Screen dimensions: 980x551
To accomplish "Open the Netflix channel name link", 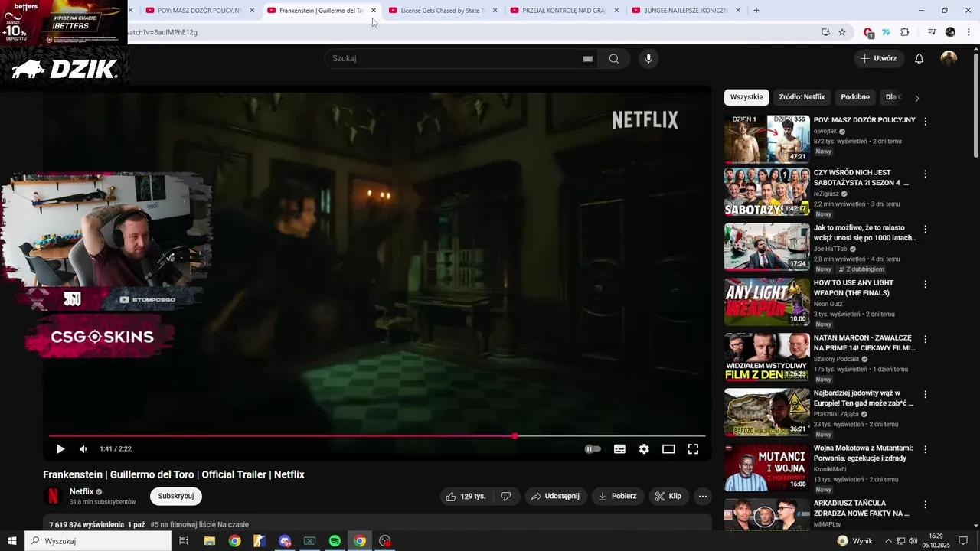I will [82, 491].
